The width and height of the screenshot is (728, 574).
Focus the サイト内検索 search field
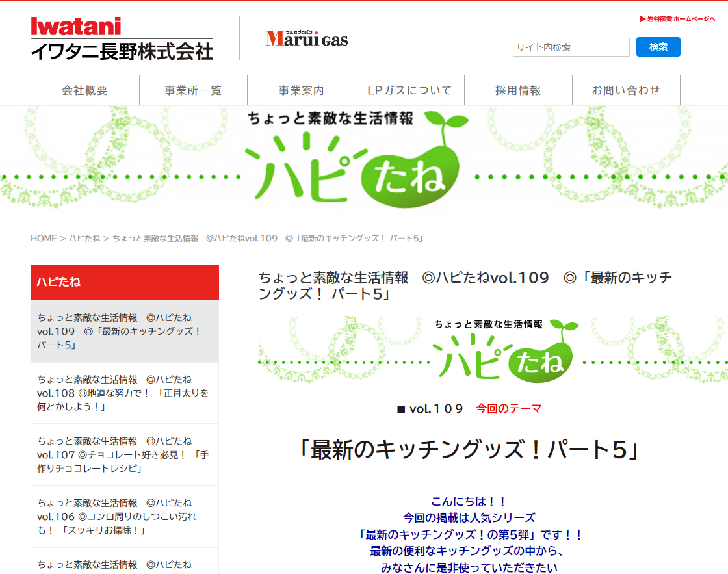coord(571,47)
